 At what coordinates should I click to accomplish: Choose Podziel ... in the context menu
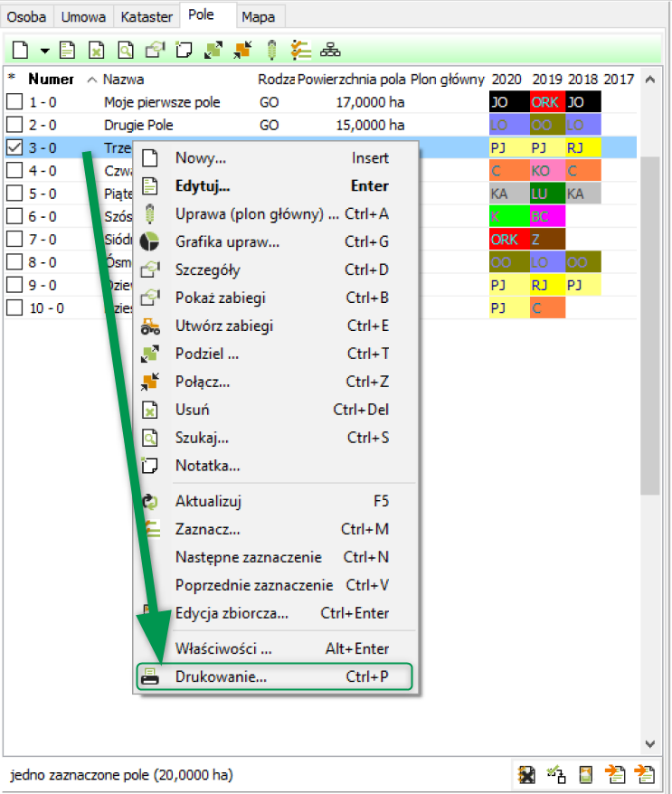coord(276,354)
